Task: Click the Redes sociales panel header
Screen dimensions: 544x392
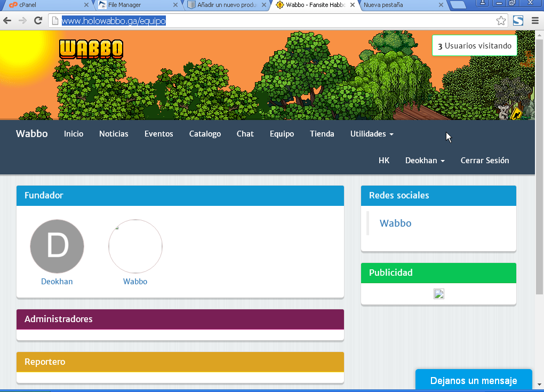Action: (x=438, y=195)
